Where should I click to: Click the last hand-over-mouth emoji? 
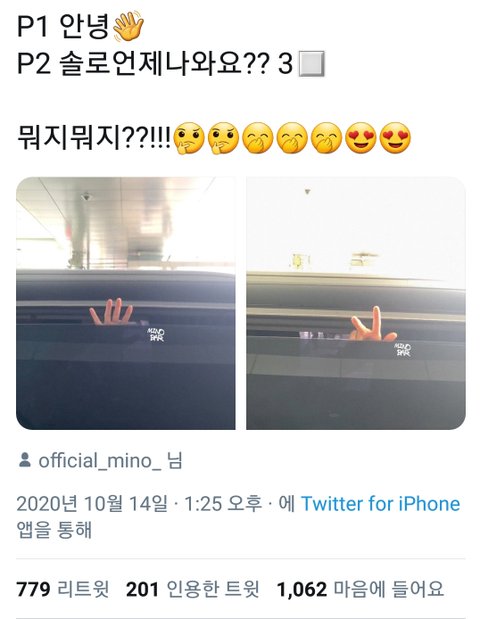pos(326,139)
